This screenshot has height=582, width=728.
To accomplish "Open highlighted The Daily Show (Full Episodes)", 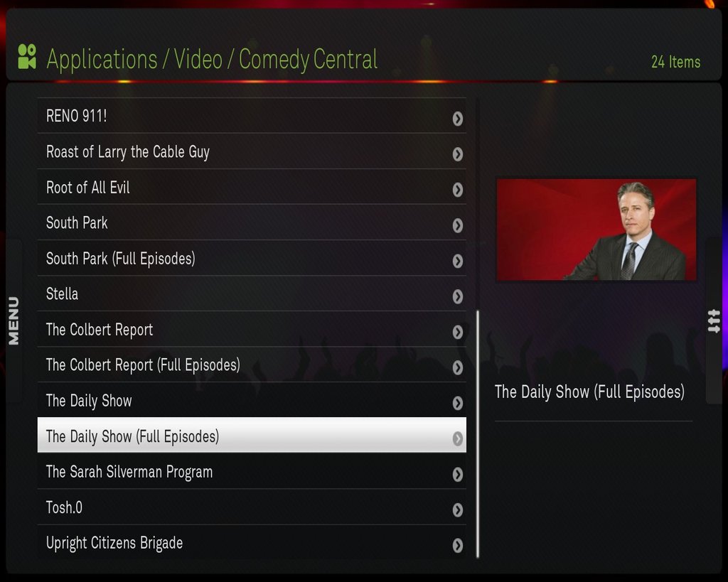I will point(252,435).
